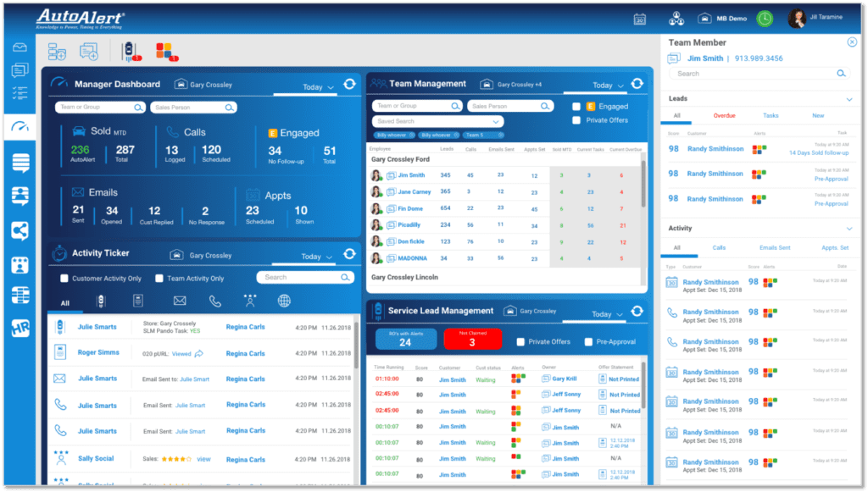This screenshot has width=868, height=492.
Task: Open the chat messages icon in left sidebar
Action: 20,70
